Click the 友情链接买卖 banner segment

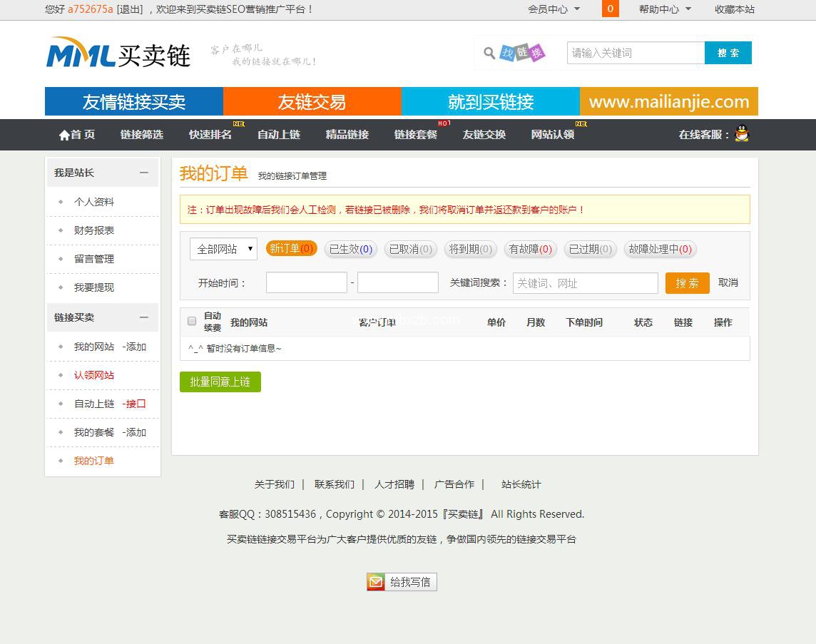(x=134, y=101)
